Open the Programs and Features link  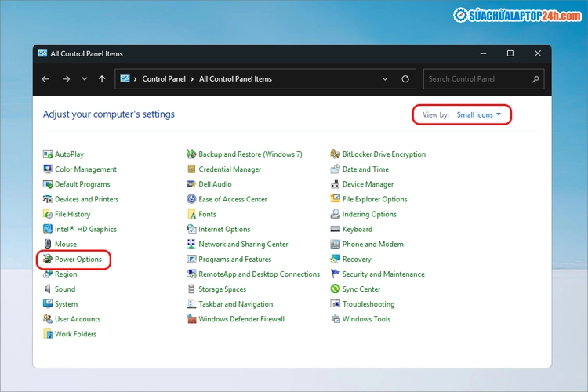point(234,260)
